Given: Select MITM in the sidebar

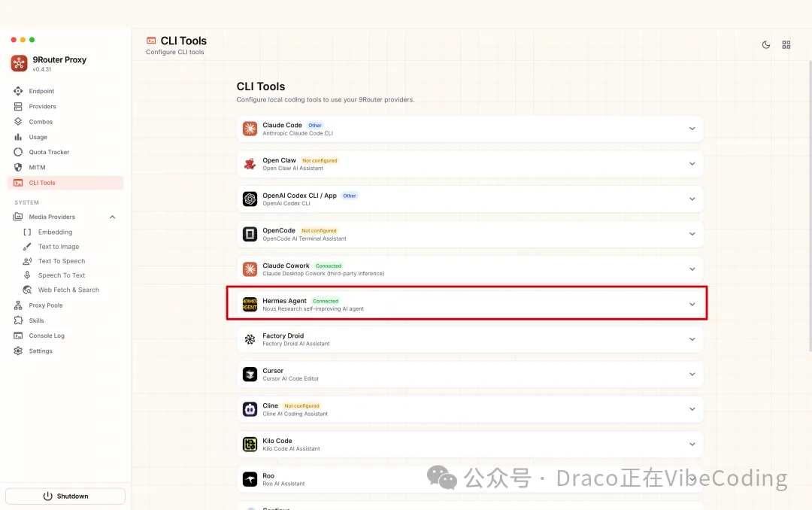Looking at the screenshot, I should point(65,168).
